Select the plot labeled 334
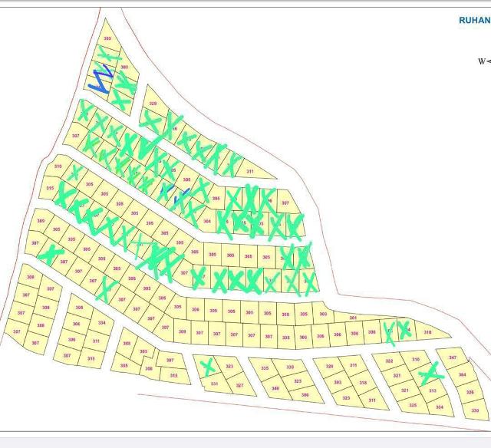Screen dimensions: 491x448 click(102, 323)
